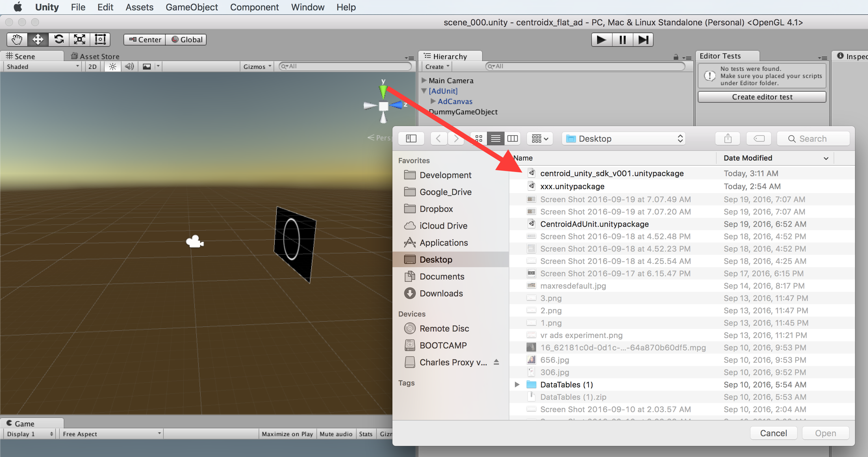This screenshot has width=868, height=457.
Task: Select the Hand tool in Unity toolbar
Action: pos(17,39)
